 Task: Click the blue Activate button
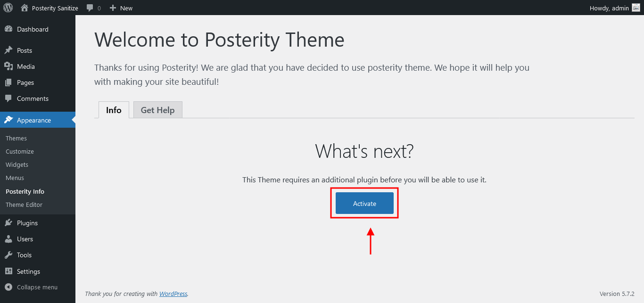point(364,203)
